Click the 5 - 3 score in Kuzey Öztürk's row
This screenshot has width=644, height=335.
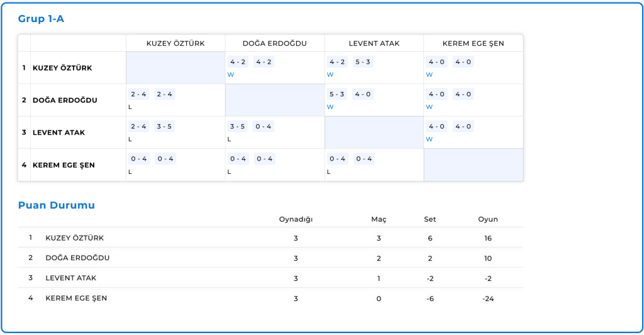[x=363, y=62]
